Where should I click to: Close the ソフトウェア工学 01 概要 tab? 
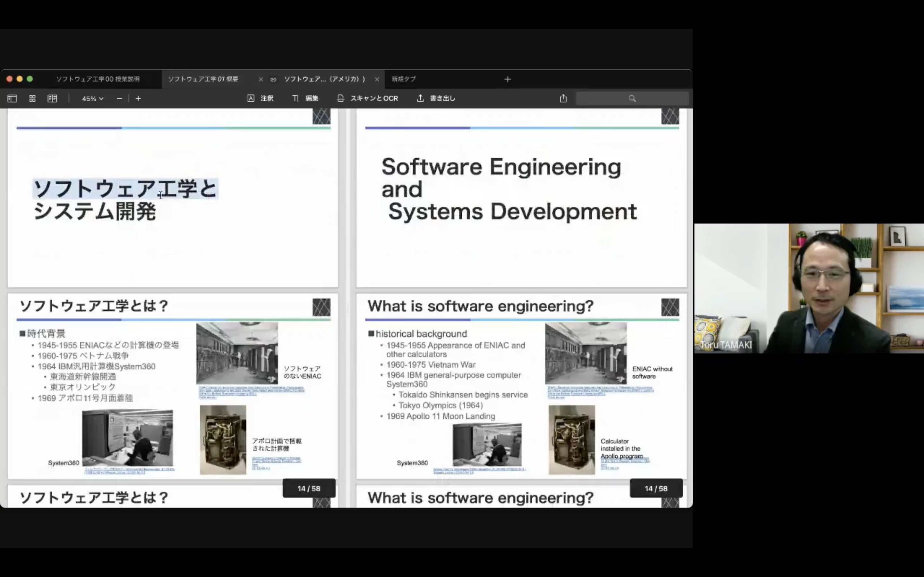click(261, 79)
